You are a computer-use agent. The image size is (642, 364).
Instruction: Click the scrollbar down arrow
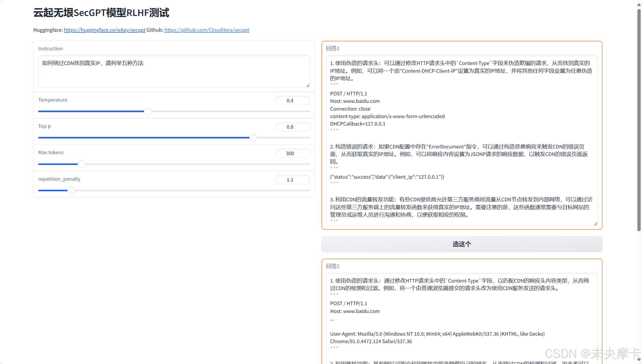tap(639, 360)
